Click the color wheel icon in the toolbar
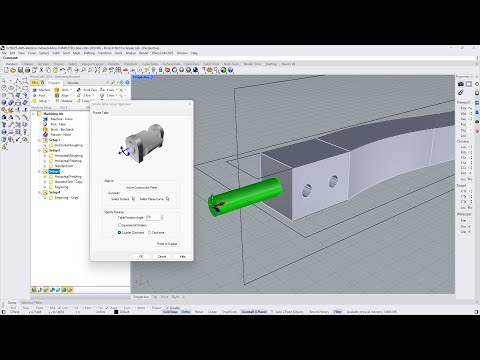The image size is (480, 360). [174, 70]
